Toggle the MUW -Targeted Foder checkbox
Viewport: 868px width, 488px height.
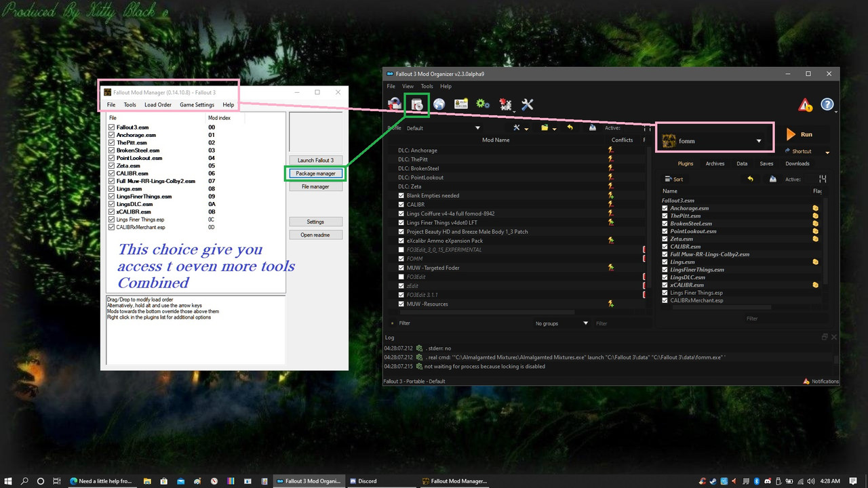click(401, 268)
